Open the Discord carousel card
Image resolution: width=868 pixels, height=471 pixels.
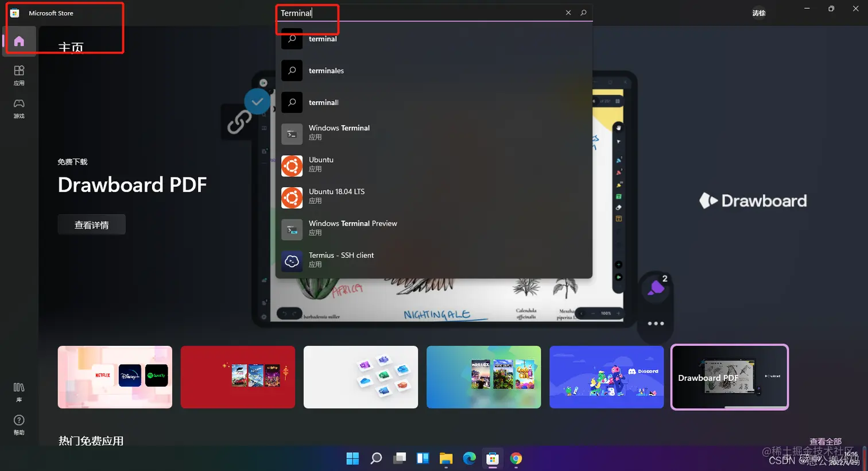[606, 377]
